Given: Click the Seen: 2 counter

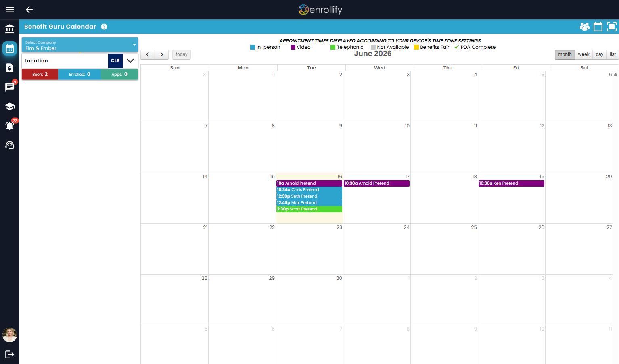Looking at the screenshot, I should click(40, 74).
